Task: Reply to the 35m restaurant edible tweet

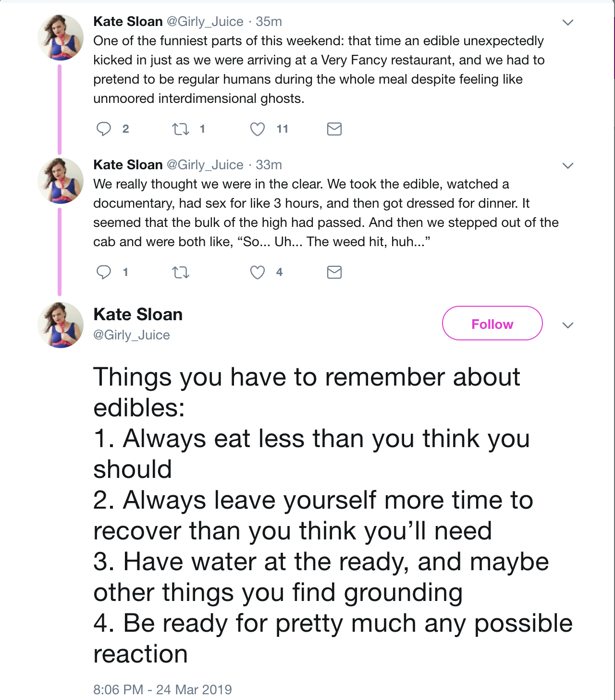Action: tap(104, 129)
